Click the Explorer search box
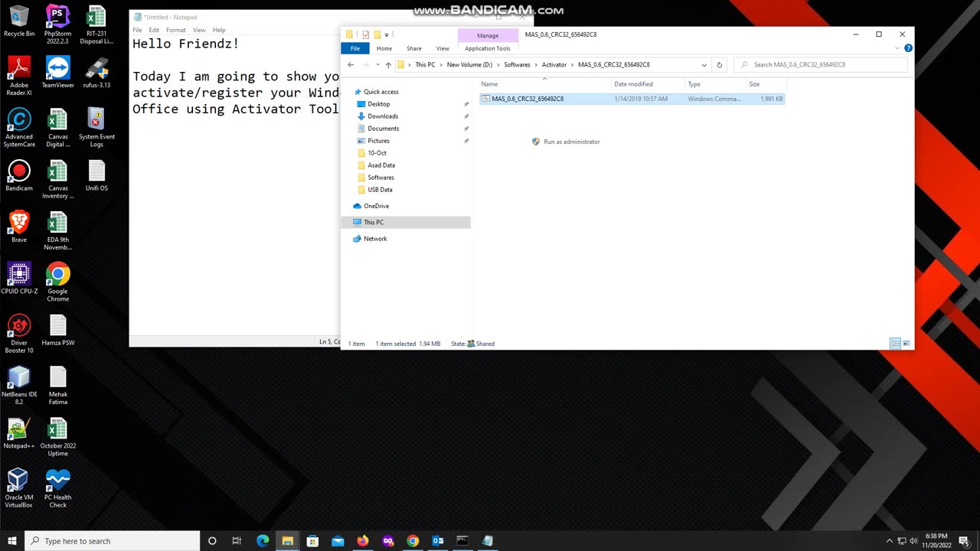This screenshot has height=551, width=980. [x=822, y=65]
